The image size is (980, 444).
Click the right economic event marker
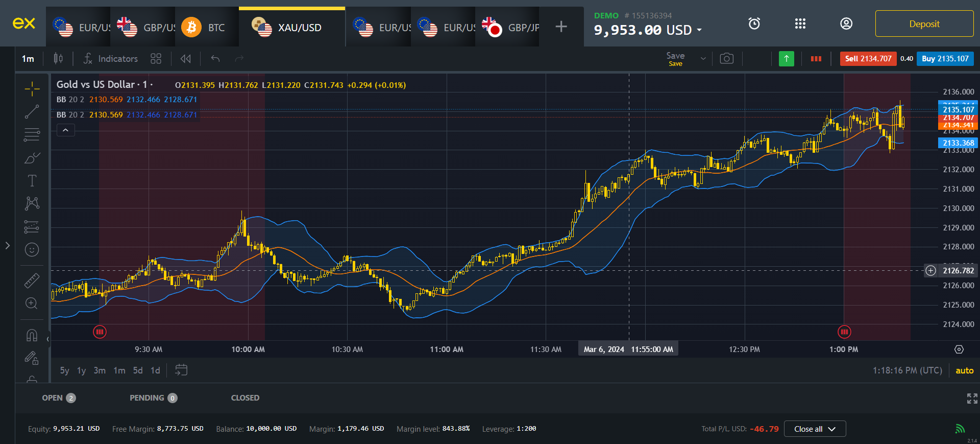845,332
